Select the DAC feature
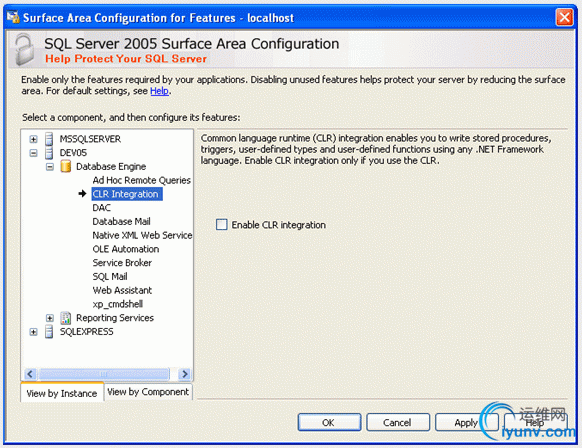 point(102,208)
